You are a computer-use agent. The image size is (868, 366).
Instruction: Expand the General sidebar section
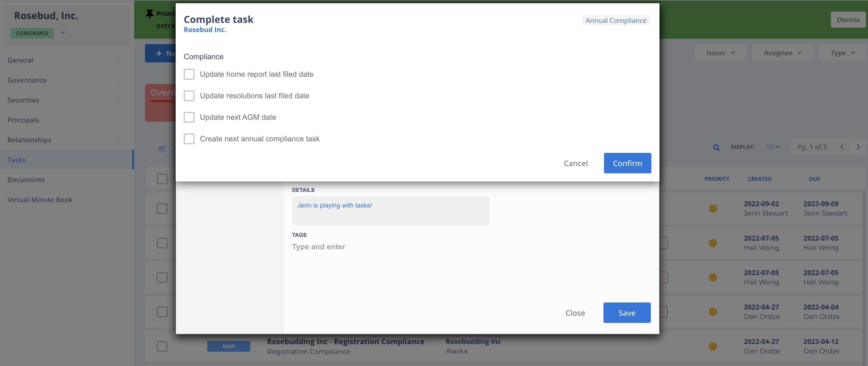coord(118,60)
